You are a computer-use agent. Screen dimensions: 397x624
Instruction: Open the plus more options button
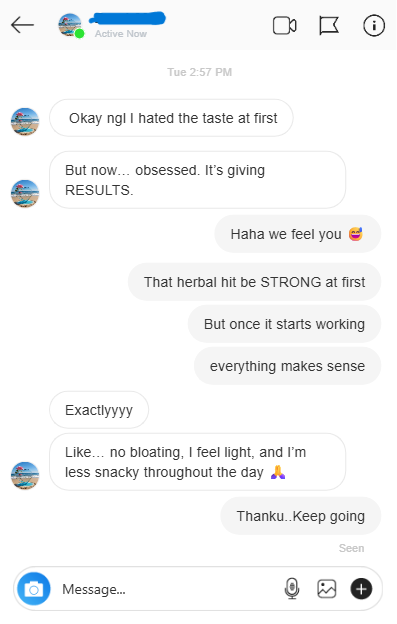click(361, 589)
